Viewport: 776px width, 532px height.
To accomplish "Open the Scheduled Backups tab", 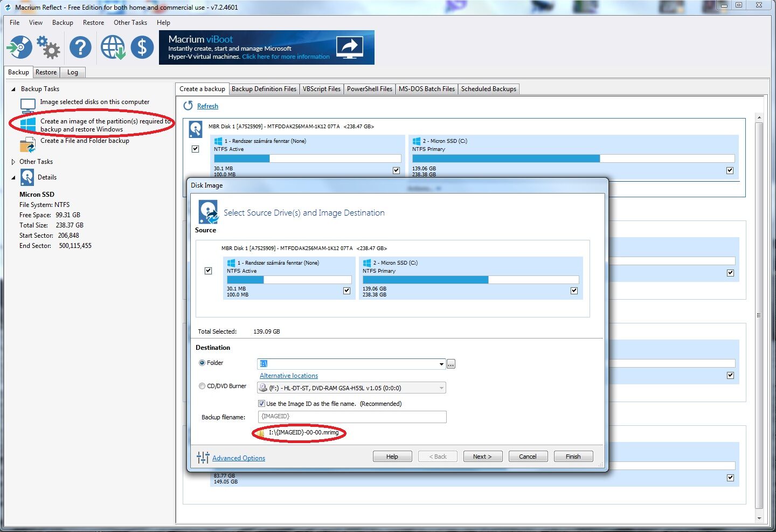I will point(489,89).
